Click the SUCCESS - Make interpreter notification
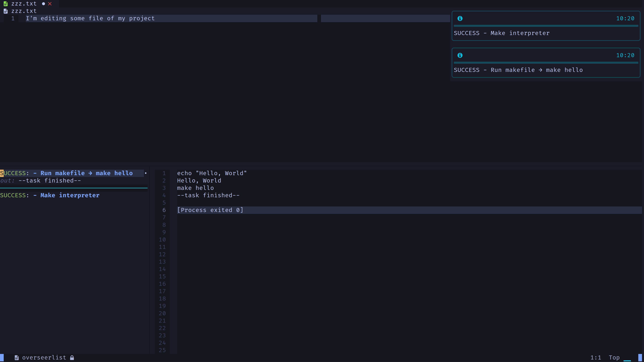This screenshot has width=644, height=362. coord(501,33)
